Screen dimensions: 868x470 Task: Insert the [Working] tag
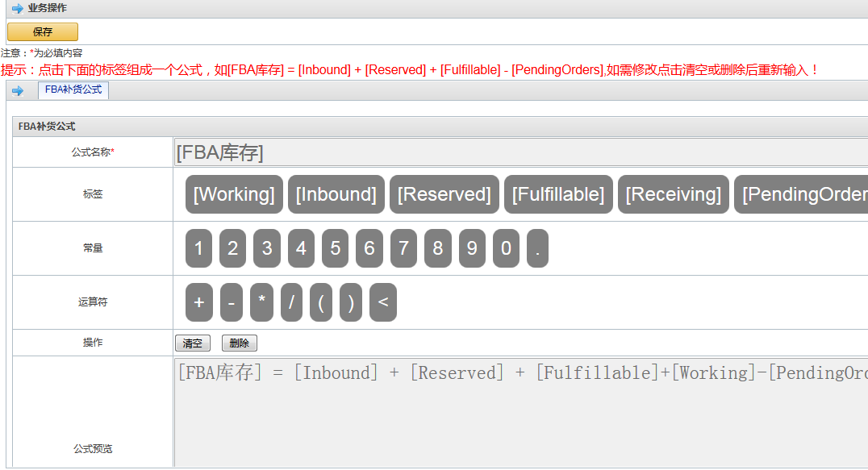tap(234, 194)
